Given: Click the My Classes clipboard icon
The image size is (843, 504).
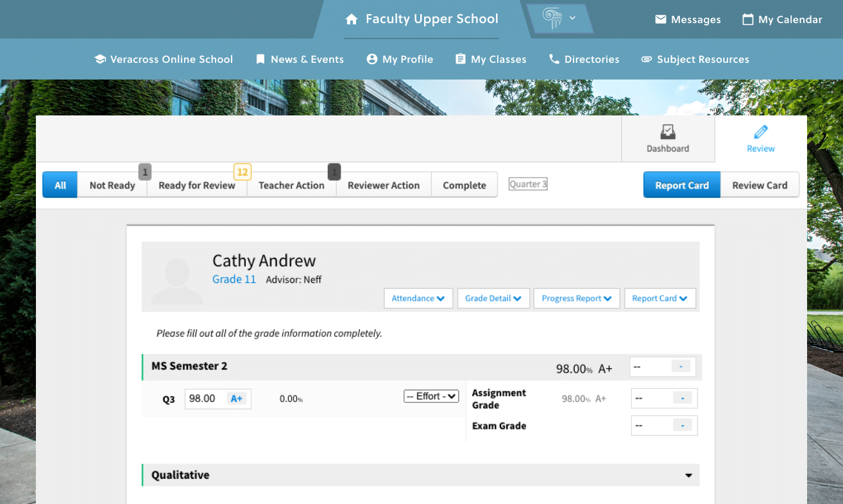Looking at the screenshot, I should pos(460,59).
